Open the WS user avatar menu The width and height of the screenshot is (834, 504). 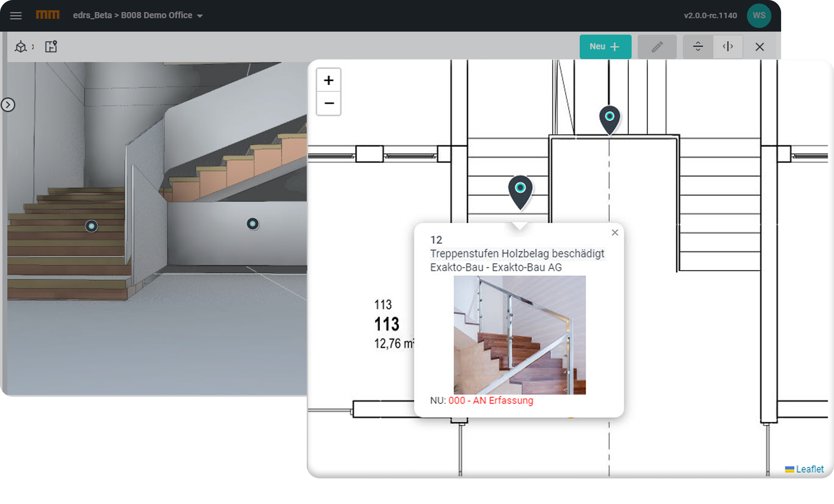pyautogui.click(x=758, y=15)
